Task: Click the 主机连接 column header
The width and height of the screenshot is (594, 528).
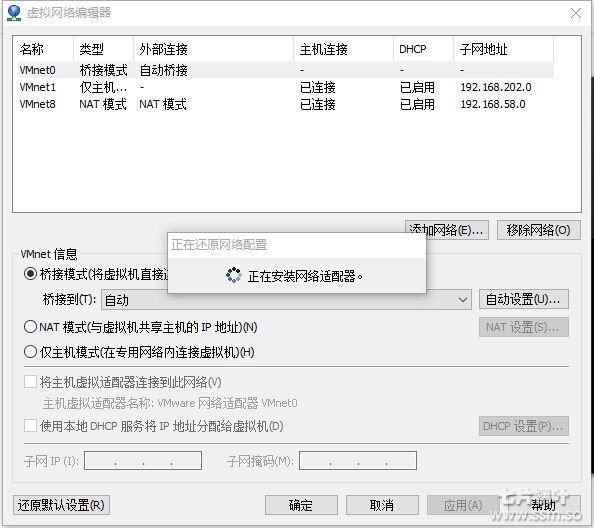Action: coord(344,49)
